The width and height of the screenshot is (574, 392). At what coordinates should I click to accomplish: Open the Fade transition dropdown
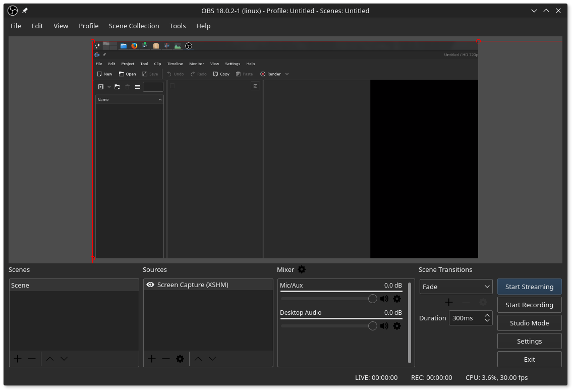[x=456, y=287]
